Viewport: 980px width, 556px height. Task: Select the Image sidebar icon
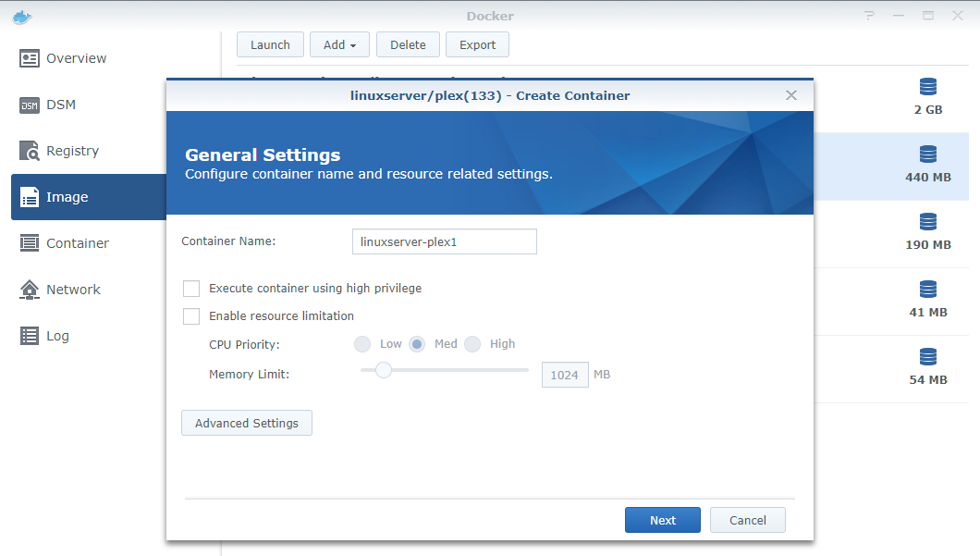pos(30,197)
